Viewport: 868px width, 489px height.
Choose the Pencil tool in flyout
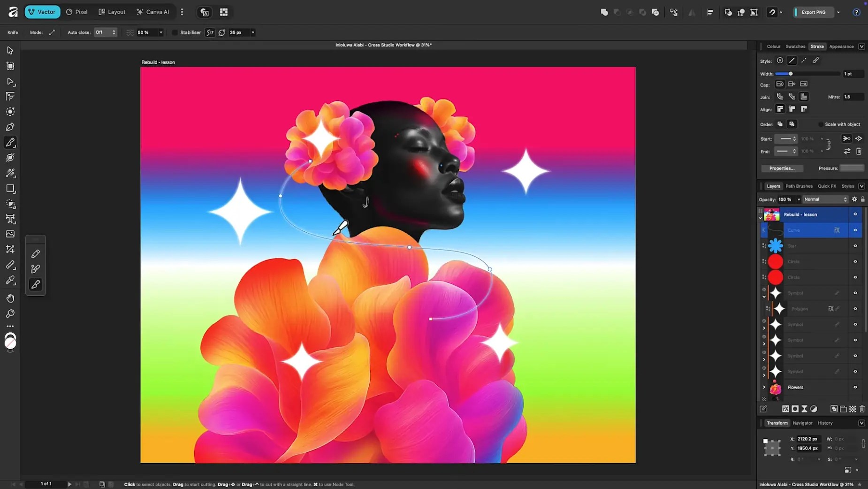36,254
